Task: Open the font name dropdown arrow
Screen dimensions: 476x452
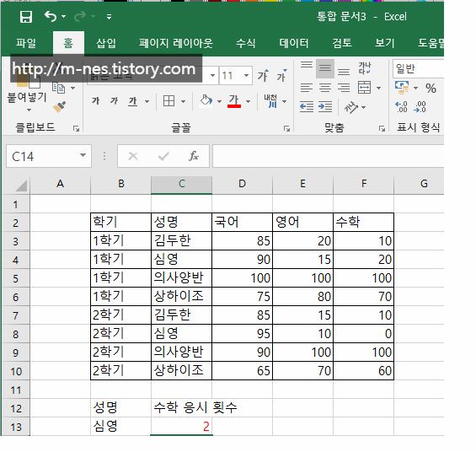Action: 213,75
